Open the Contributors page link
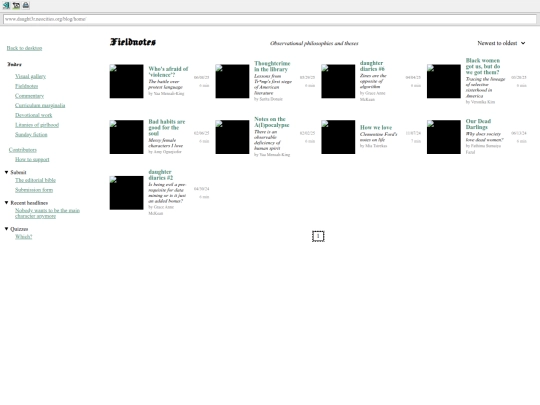The image size is (540, 405). [23, 149]
